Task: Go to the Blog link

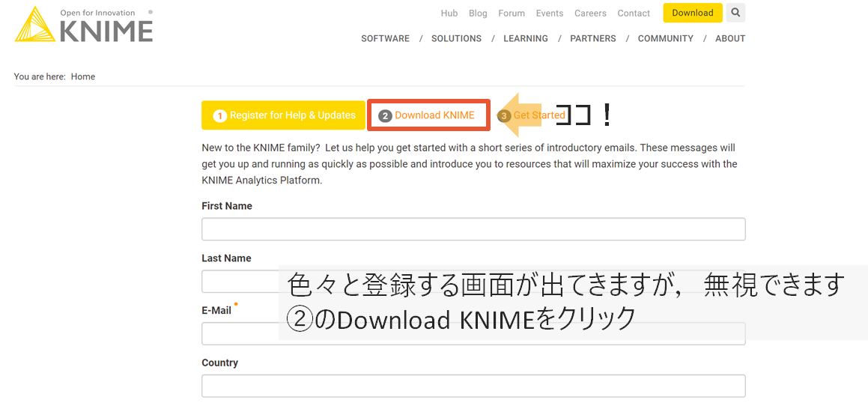Action: [478, 13]
